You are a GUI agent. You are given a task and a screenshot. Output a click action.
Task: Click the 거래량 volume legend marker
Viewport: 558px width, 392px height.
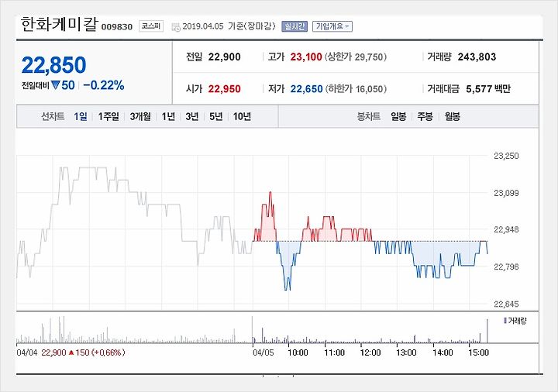point(505,321)
